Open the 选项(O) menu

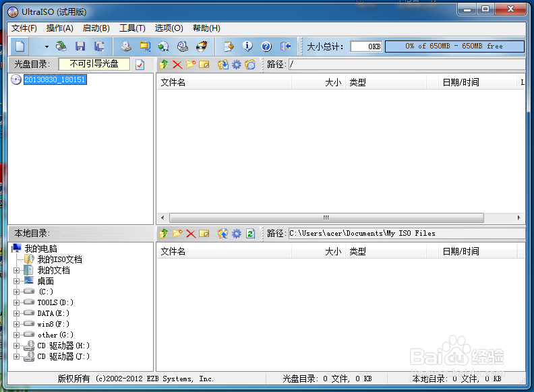(x=169, y=28)
